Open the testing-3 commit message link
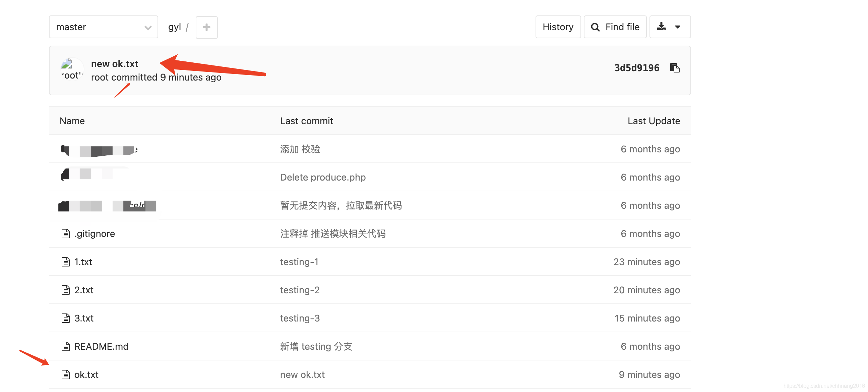Viewport: 868px width, 392px height. pyautogui.click(x=300, y=318)
